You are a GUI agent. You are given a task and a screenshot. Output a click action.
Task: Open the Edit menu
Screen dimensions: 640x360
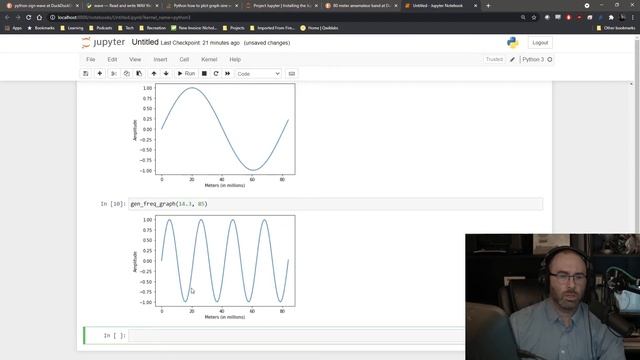point(112,60)
